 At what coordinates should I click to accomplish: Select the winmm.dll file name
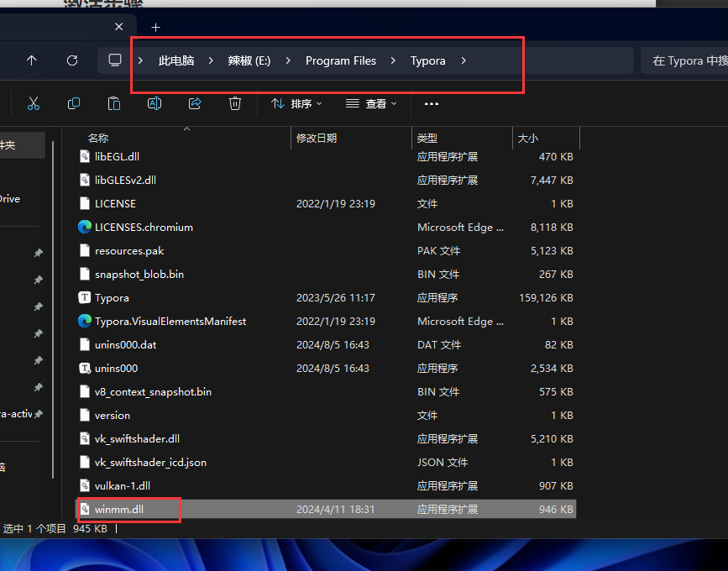pyautogui.click(x=119, y=509)
